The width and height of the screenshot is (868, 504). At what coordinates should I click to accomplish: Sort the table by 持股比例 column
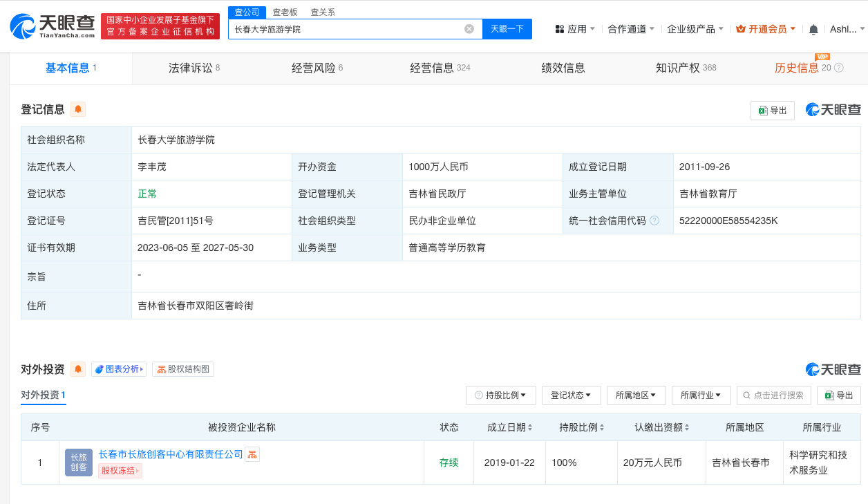point(602,428)
